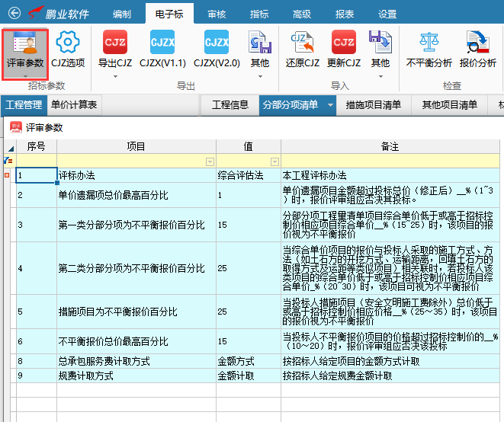
Task: Switch to 报表 ribbon tab
Action: (x=345, y=14)
